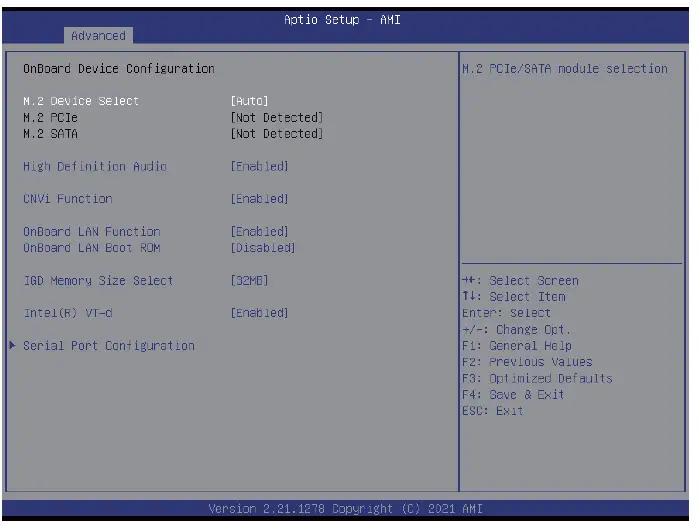Click the F4: Save & Exit hint

pos(513,395)
